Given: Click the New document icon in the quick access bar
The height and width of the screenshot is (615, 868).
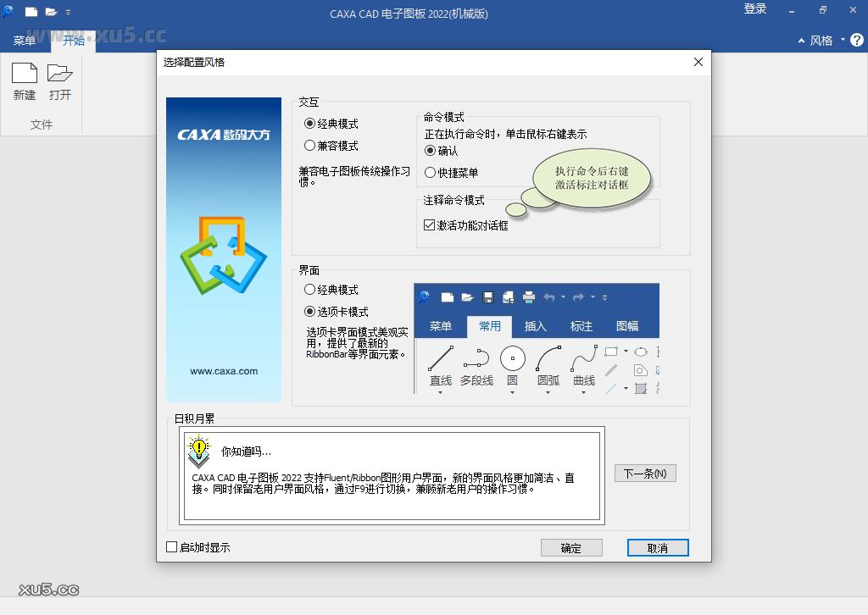Looking at the screenshot, I should pyautogui.click(x=31, y=12).
